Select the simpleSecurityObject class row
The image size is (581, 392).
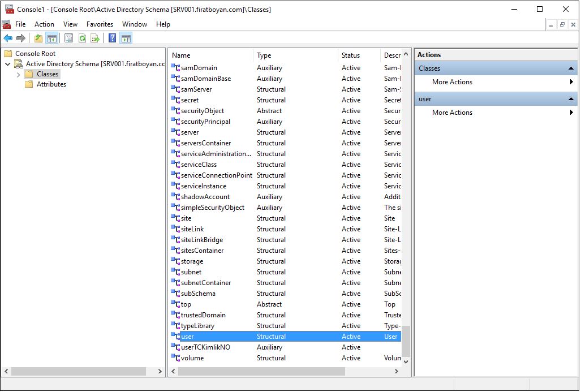[286, 207]
